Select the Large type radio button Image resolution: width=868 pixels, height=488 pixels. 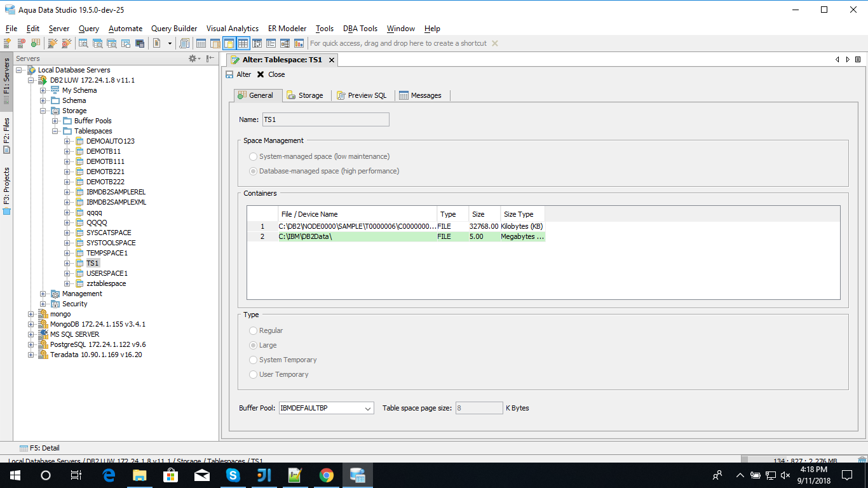click(x=254, y=345)
